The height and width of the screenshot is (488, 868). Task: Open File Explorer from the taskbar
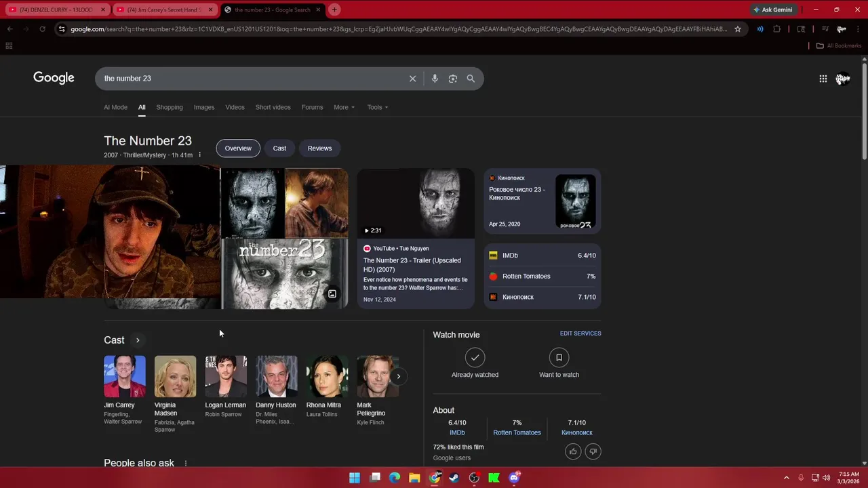tap(414, 478)
